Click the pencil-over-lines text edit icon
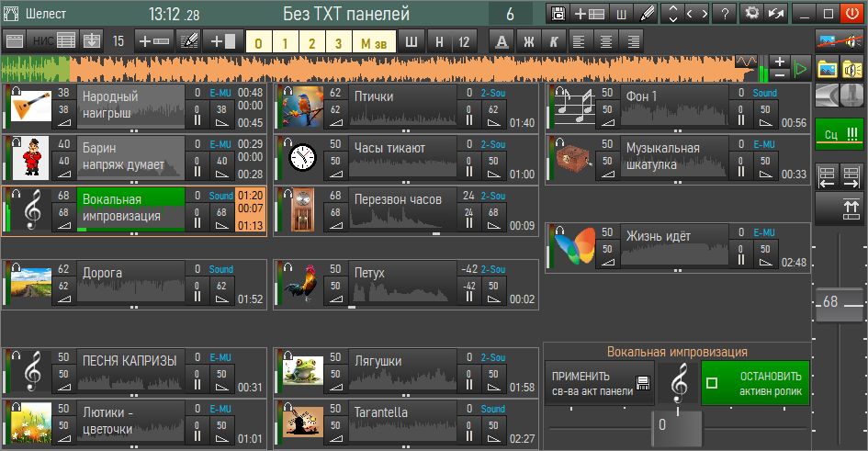Image resolution: width=868 pixels, height=451 pixels. tap(189, 41)
